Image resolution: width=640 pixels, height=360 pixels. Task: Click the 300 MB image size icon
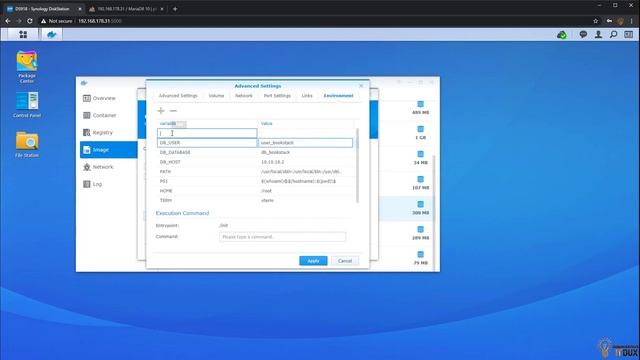420,204
